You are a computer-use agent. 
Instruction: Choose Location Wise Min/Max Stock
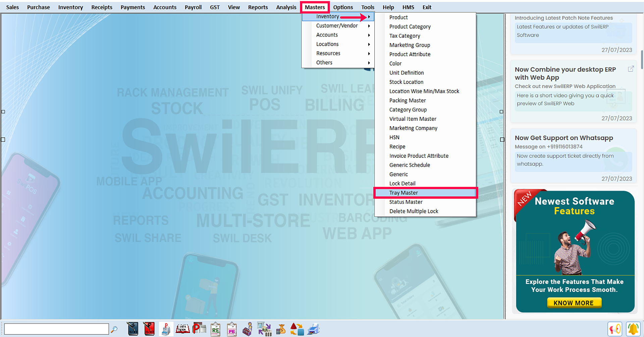[425, 91]
